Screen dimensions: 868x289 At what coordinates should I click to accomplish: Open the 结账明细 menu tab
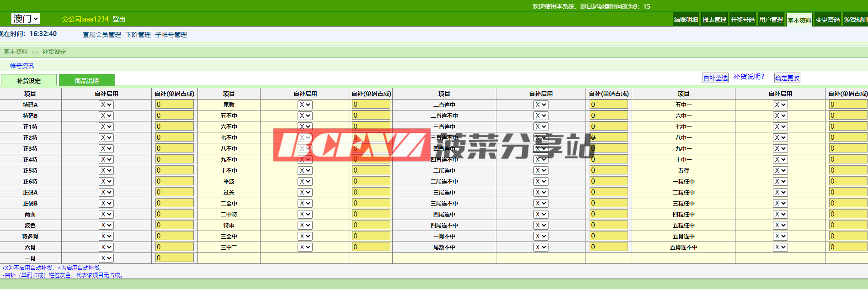pyautogui.click(x=686, y=20)
